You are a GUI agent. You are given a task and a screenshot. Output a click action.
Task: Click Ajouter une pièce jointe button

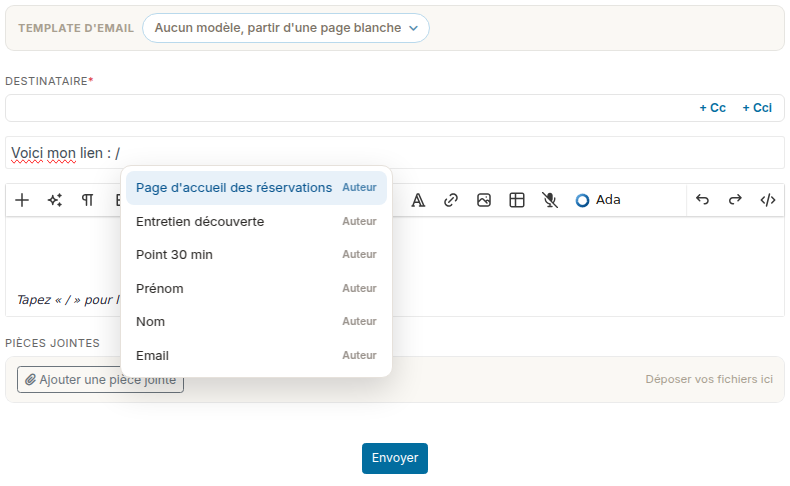[100, 379]
